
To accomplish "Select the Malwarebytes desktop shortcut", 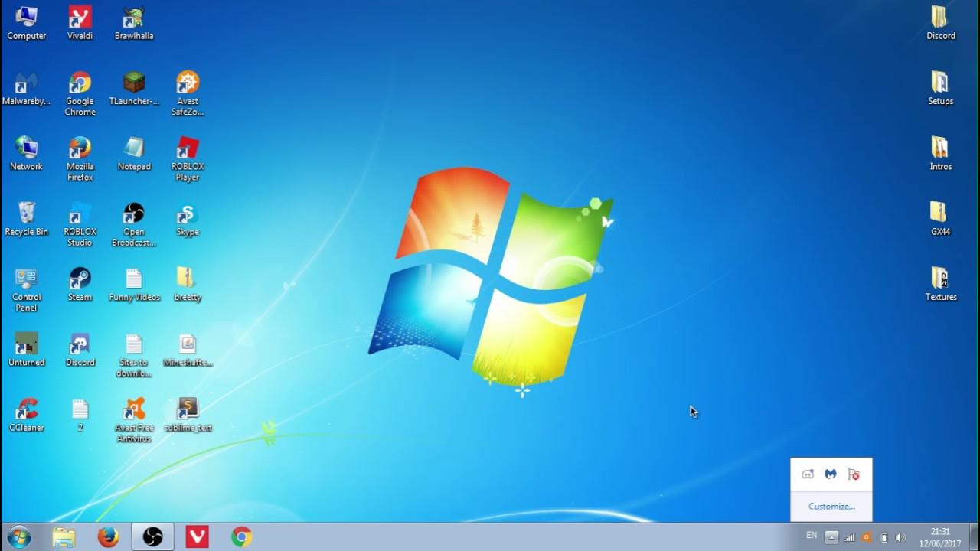I will pos(26,88).
